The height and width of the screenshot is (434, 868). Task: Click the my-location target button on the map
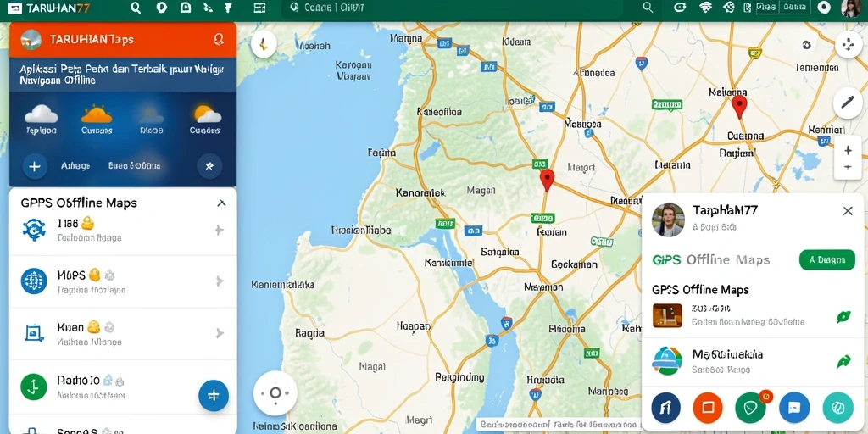[275, 393]
